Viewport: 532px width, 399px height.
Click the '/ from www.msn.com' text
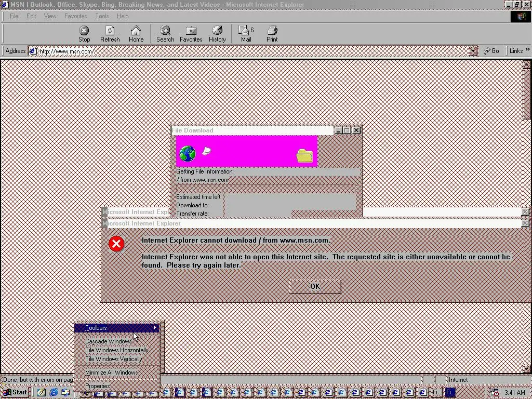[x=203, y=180]
